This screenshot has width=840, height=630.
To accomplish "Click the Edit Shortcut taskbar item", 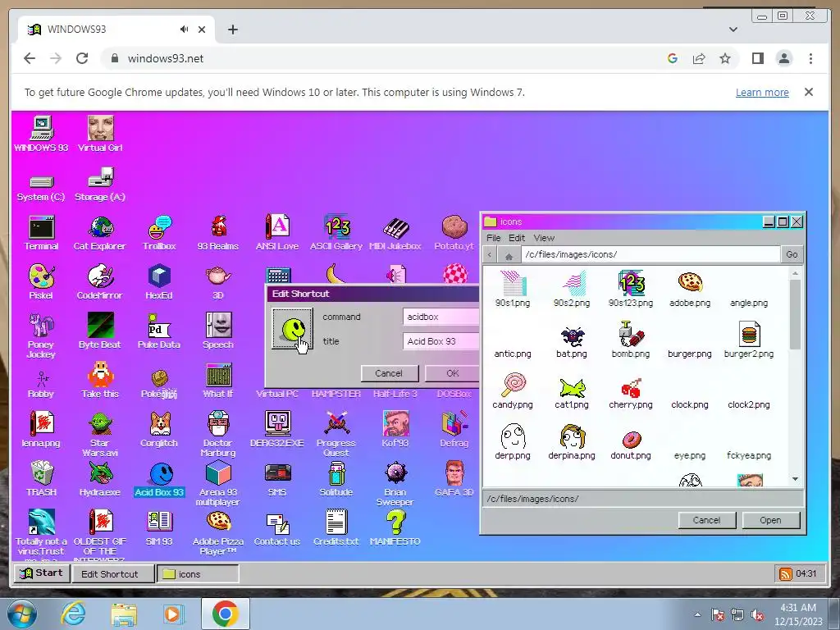I will (x=113, y=573).
